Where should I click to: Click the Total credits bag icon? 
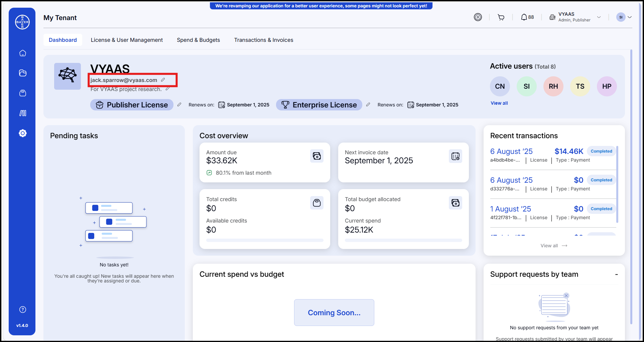coord(317,203)
